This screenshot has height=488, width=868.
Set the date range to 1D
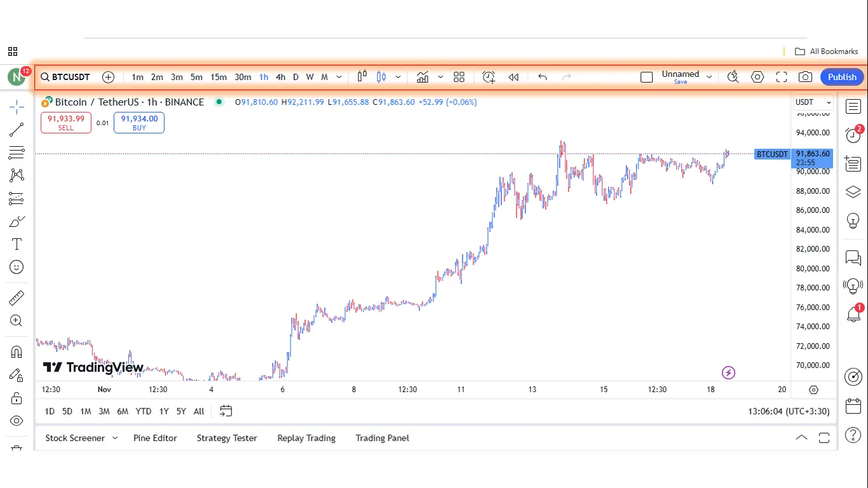click(x=49, y=411)
